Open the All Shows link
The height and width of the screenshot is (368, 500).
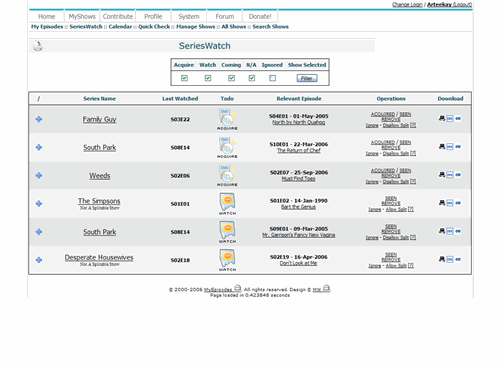(234, 27)
